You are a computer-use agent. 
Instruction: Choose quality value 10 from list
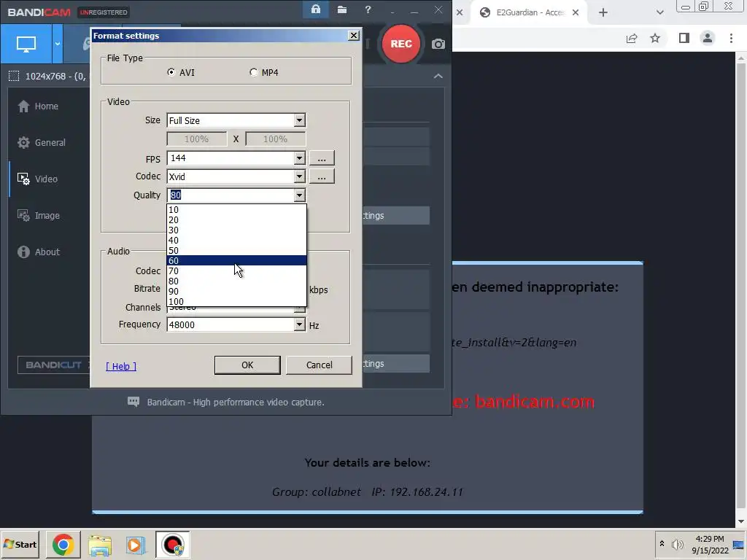[x=236, y=209]
